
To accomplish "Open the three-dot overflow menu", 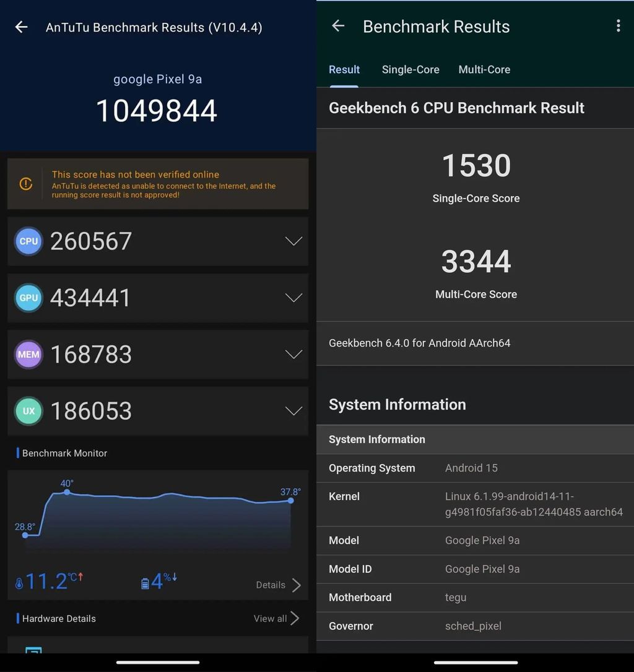I will tap(618, 26).
